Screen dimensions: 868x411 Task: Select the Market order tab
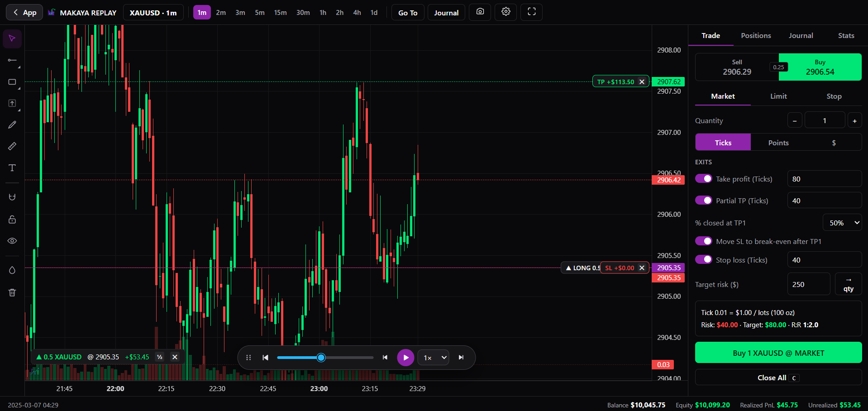point(723,96)
